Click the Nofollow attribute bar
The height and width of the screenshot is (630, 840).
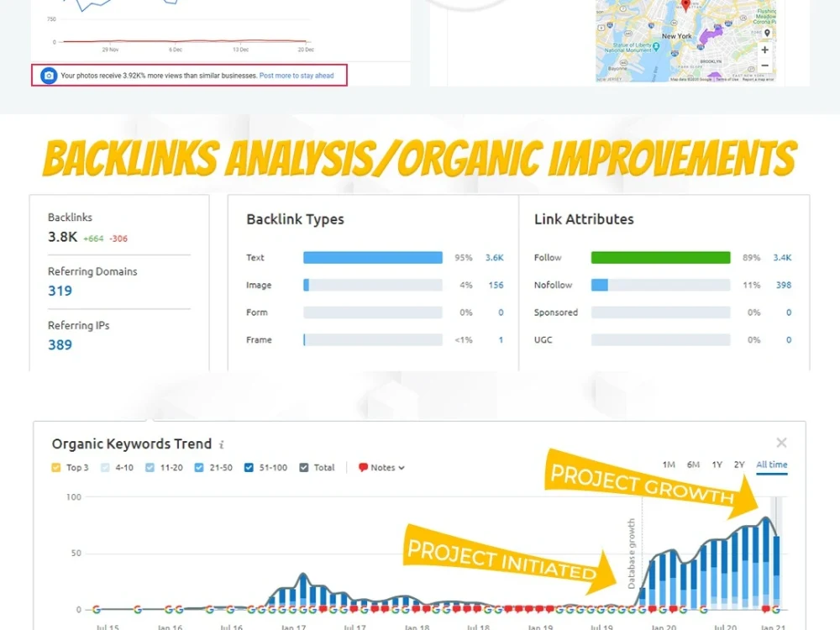pyautogui.click(x=660, y=285)
